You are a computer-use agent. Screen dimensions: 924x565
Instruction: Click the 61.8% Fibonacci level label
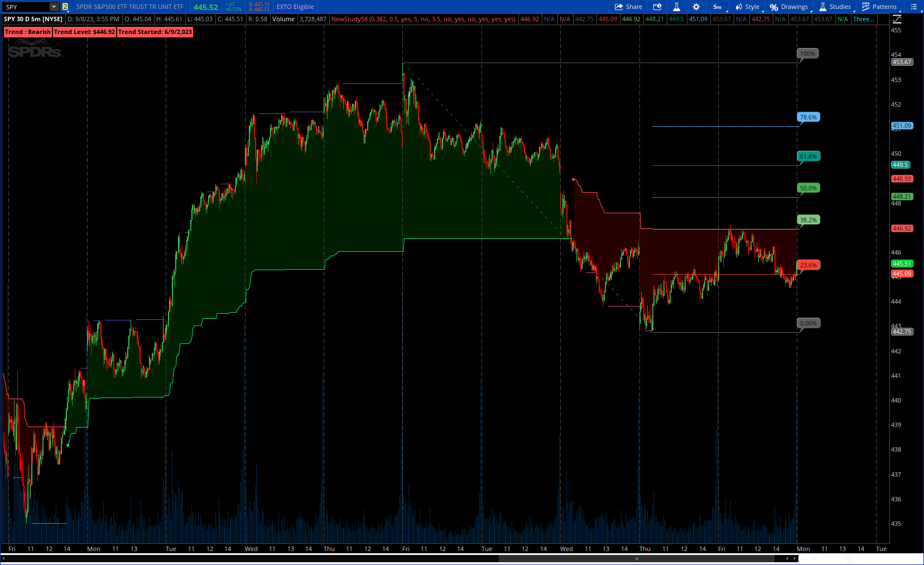pyautogui.click(x=808, y=156)
